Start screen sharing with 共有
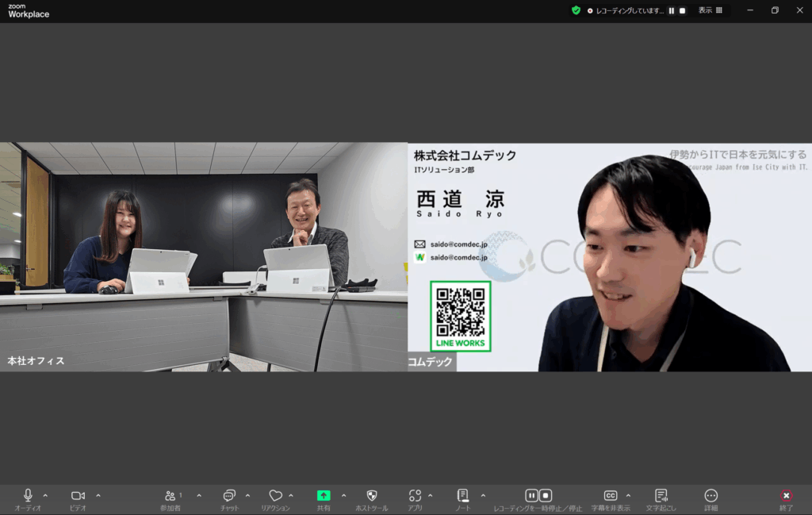 click(324, 496)
